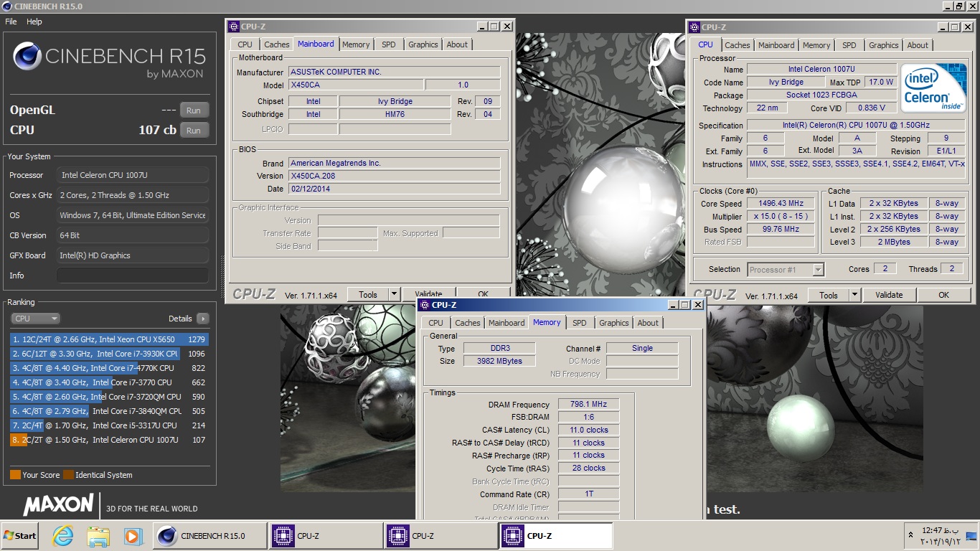Open About tab in right CPU-Z window
Viewport: 980px width, 551px height.
(x=918, y=45)
